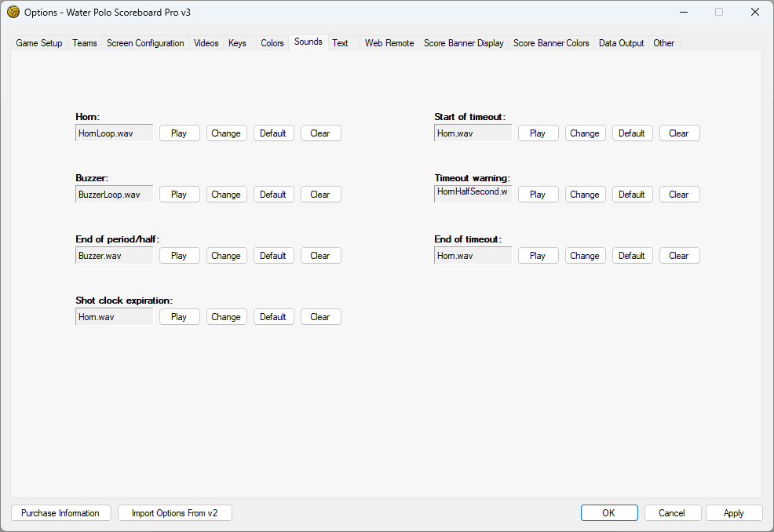Change the Buzzer sound file
Image resolution: width=774 pixels, height=532 pixels.
click(226, 195)
